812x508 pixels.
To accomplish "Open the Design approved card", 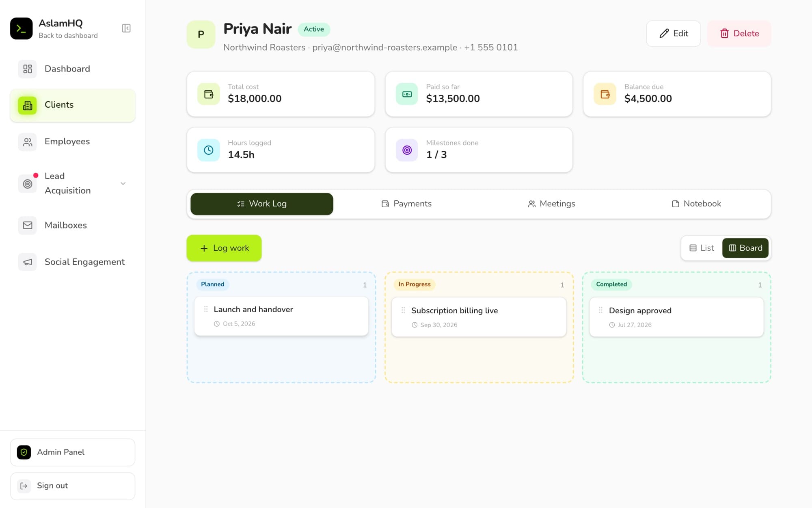I will (x=676, y=317).
